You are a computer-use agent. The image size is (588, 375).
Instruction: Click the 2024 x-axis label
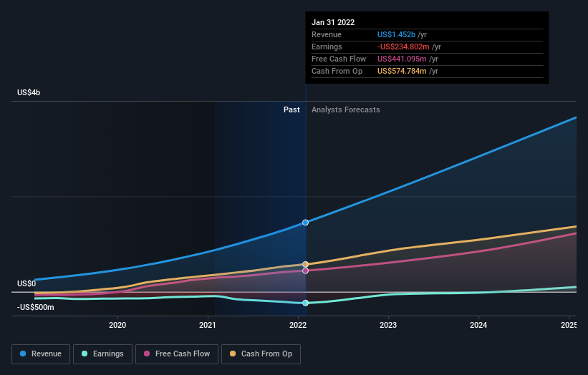click(x=478, y=325)
